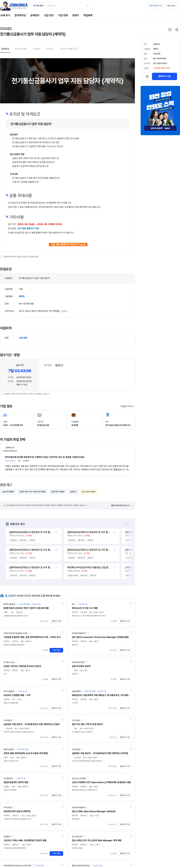Expand the notice text chevron above 요즘 뜨는 공고
The image size is (180, 868).
[x=88, y=505]
